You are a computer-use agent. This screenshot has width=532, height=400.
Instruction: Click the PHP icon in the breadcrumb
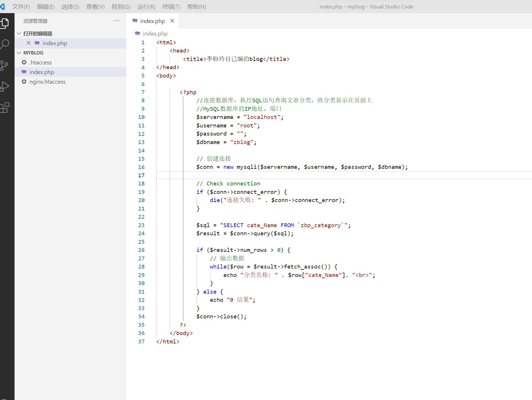click(137, 33)
